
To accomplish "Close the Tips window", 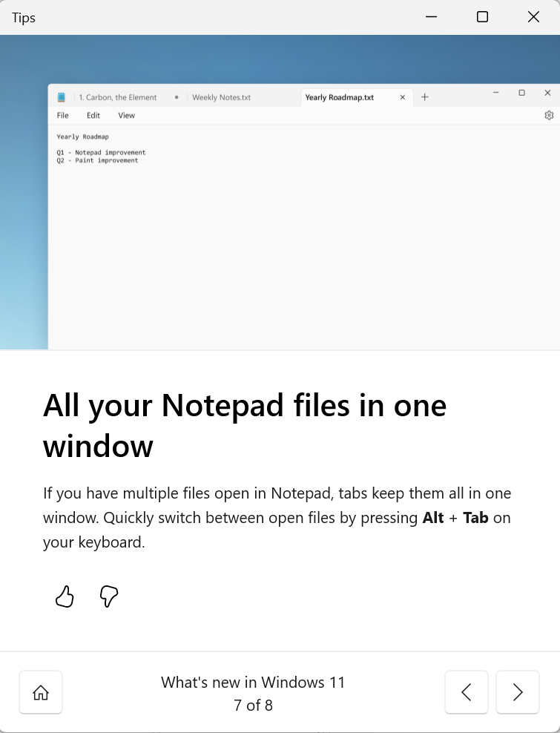I will (x=533, y=17).
